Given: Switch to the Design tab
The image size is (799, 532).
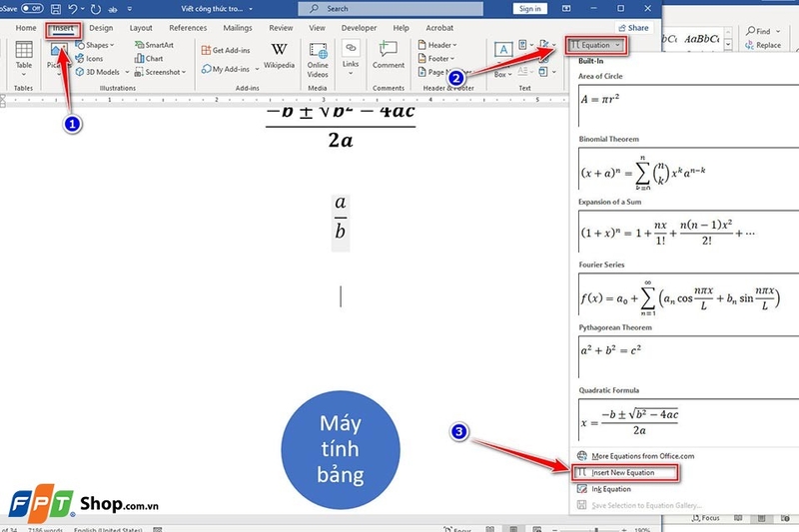Looking at the screenshot, I should coord(101,28).
